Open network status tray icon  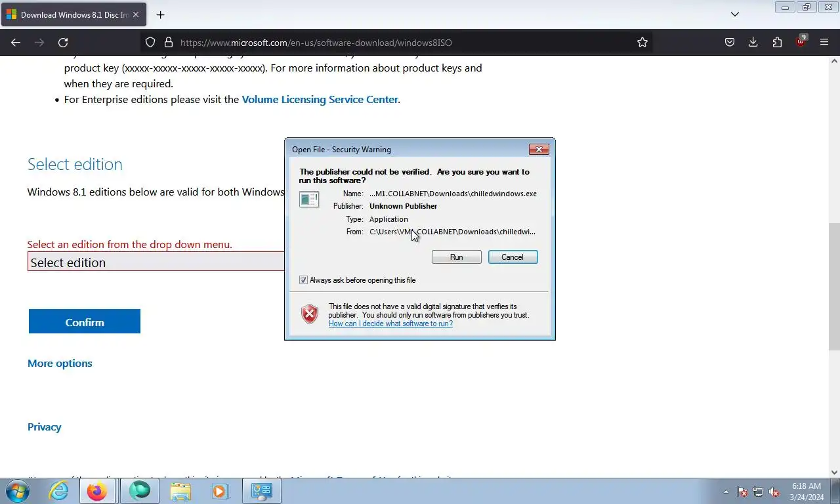[x=758, y=492]
